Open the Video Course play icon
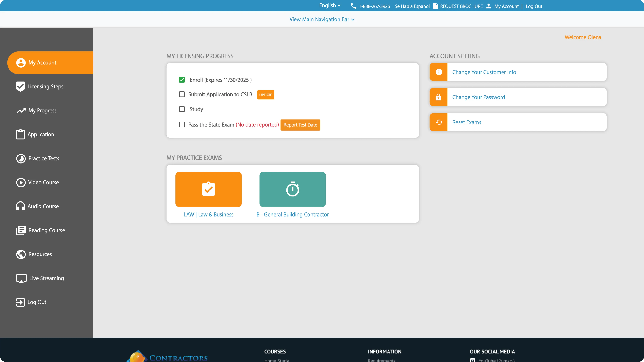Viewport: 644px width, 362px height. point(20,182)
